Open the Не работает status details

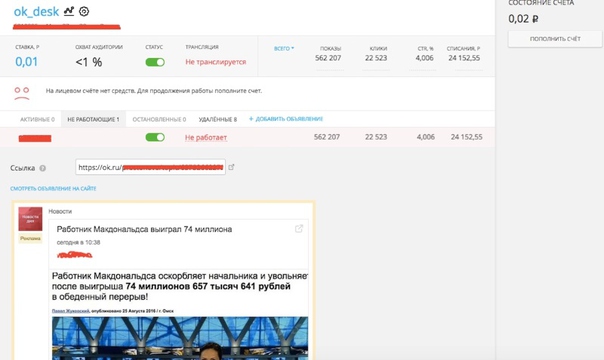point(206,137)
